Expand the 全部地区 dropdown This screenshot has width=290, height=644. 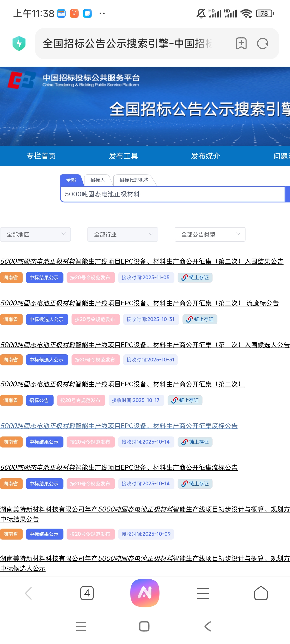pos(35,235)
